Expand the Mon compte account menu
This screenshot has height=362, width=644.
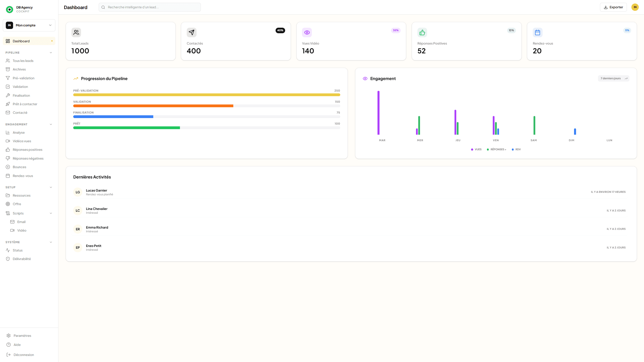[29, 25]
